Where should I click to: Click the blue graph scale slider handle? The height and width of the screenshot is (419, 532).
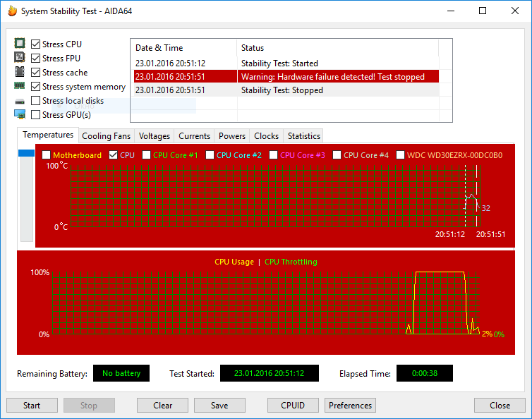click(x=27, y=153)
